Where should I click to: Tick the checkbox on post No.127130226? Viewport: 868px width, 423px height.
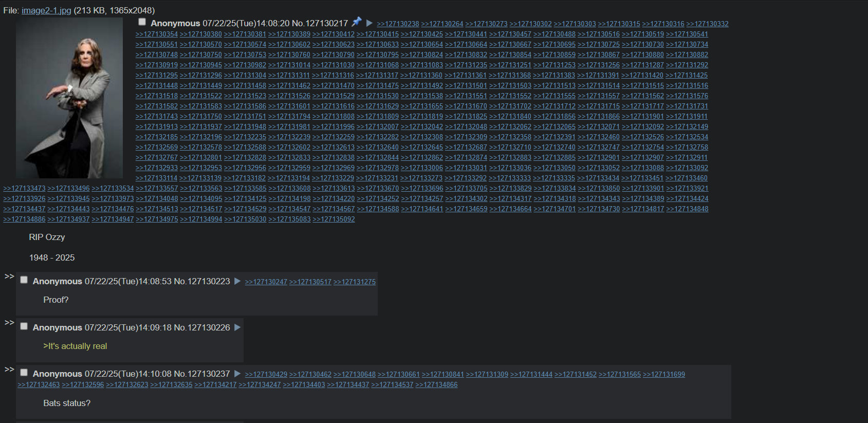[x=24, y=326]
